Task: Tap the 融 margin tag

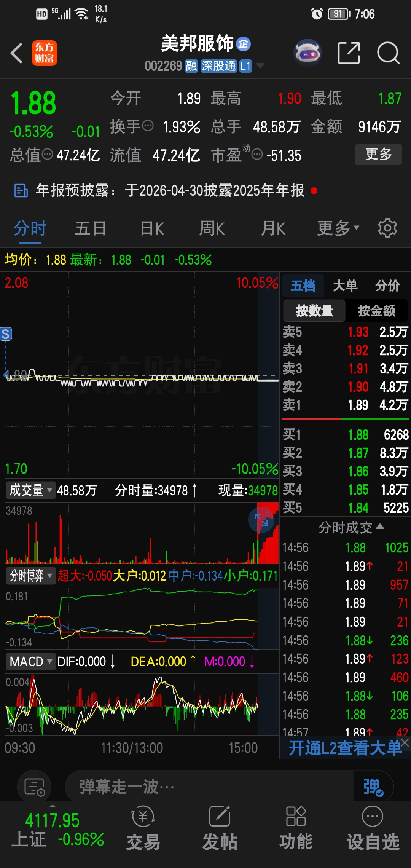Action: 191,66
